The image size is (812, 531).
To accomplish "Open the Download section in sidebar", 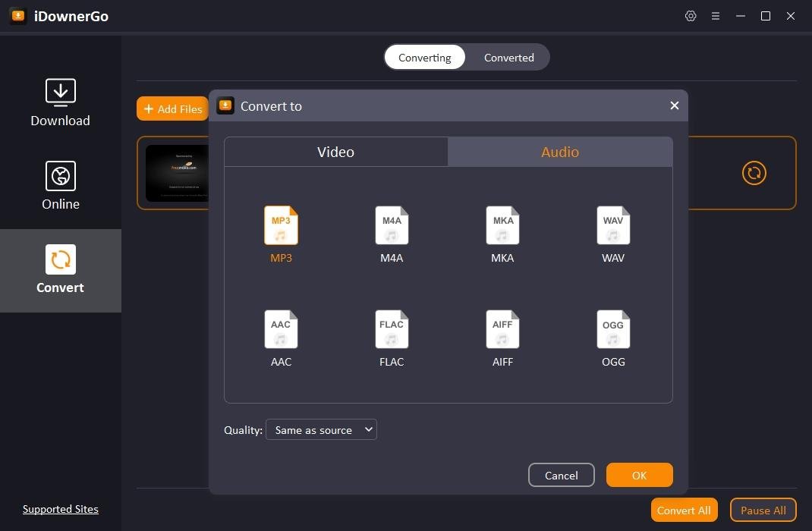I will [x=60, y=102].
